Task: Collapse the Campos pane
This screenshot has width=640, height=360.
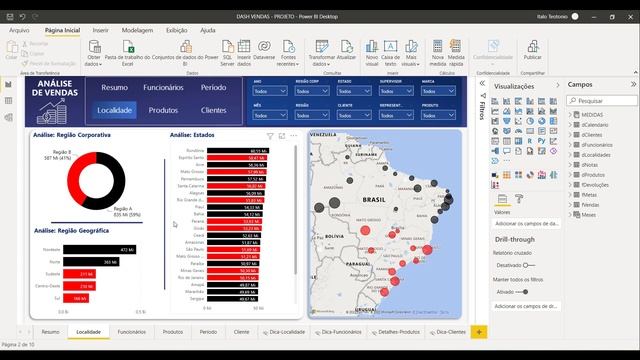Action: tap(633, 84)
